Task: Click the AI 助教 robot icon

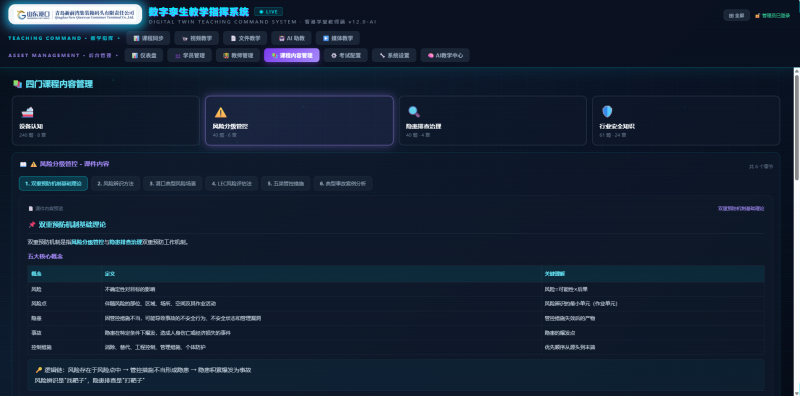Action: [281, 38]
